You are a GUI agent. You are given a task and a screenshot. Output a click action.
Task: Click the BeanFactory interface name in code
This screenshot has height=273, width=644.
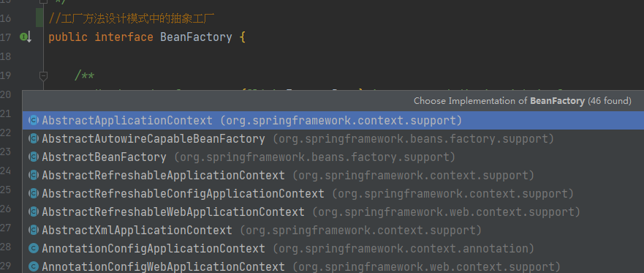click(196, 37)
